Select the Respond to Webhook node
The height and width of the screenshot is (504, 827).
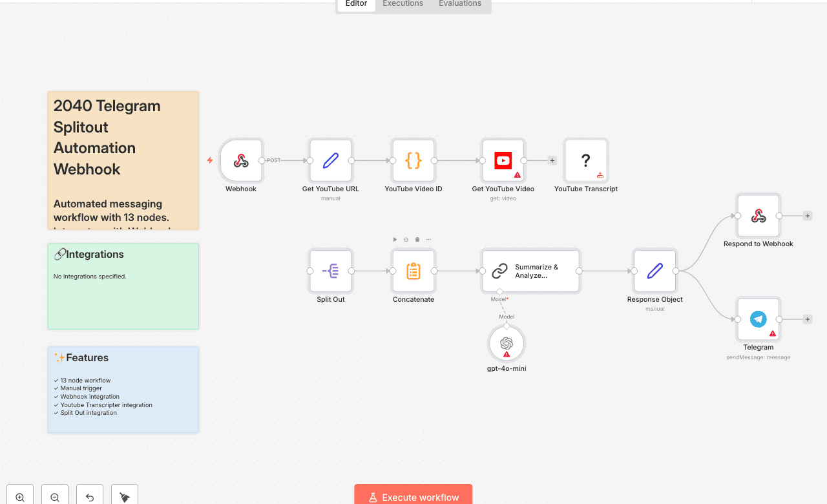pos(758,215)
